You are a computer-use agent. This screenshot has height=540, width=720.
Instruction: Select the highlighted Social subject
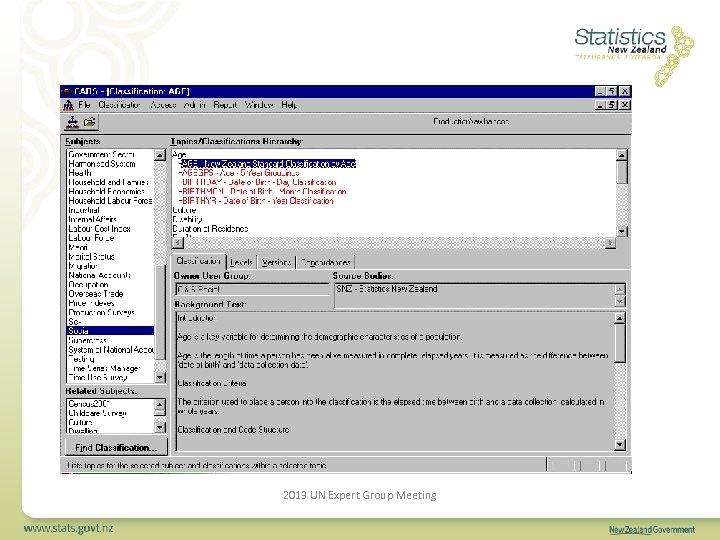click(x=110, y=331)
